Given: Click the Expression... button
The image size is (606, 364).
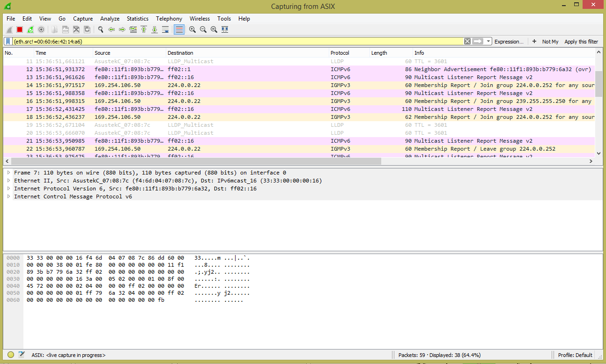Looking at the screenshot, I should click(x=509, y=42).
